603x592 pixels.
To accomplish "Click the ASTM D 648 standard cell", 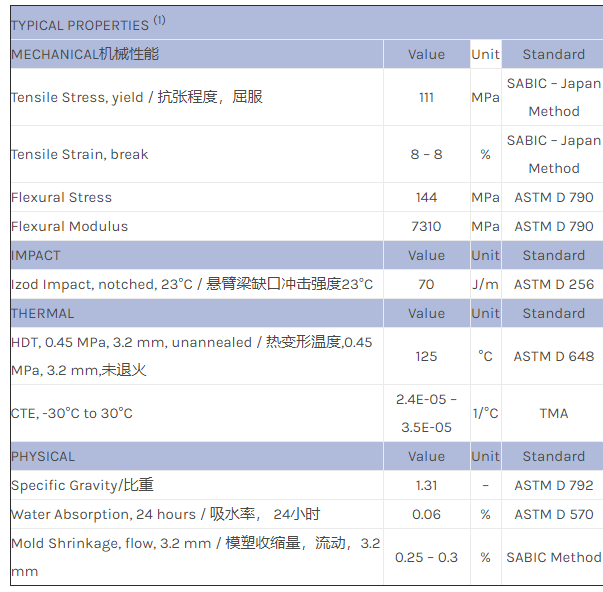I will pos(553,356).
